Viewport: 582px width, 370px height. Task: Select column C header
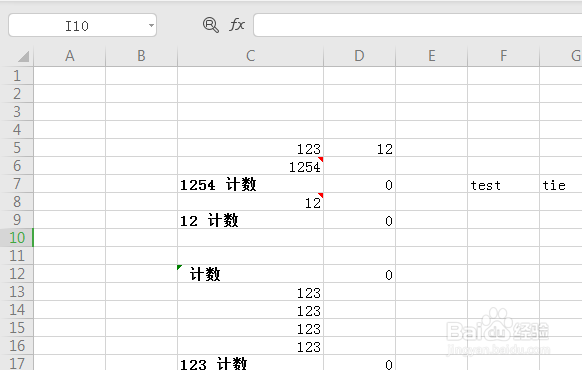point(251,56)
